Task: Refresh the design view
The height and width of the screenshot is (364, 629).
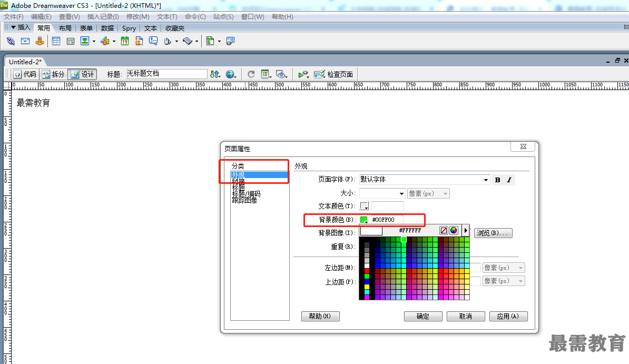Action: pos(251,74)
